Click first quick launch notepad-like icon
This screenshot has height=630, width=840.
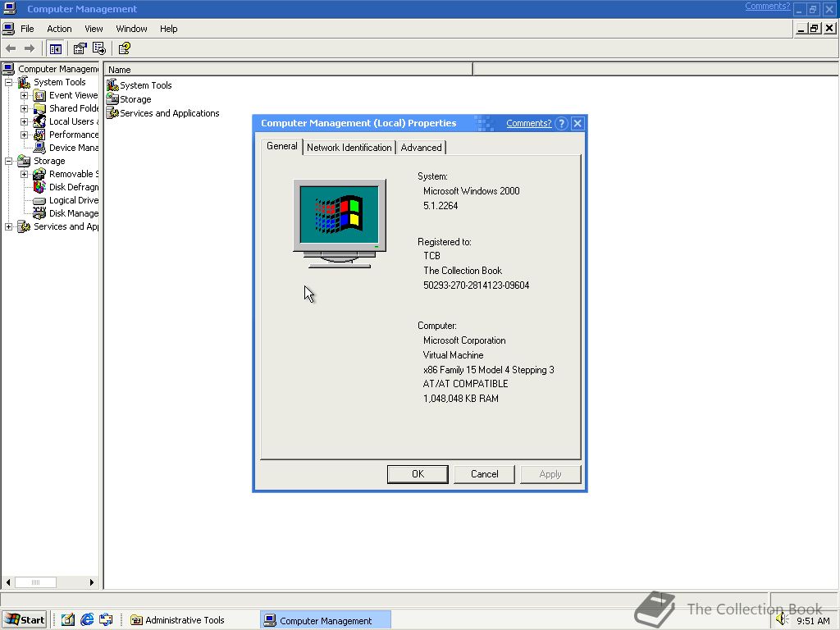(x=67, y=620)
